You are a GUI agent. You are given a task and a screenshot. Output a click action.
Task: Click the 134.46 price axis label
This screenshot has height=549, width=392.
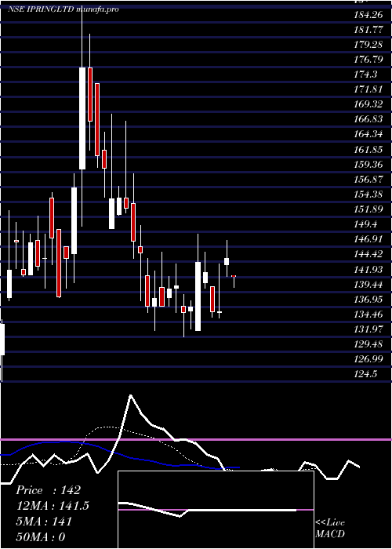[368, 314]
